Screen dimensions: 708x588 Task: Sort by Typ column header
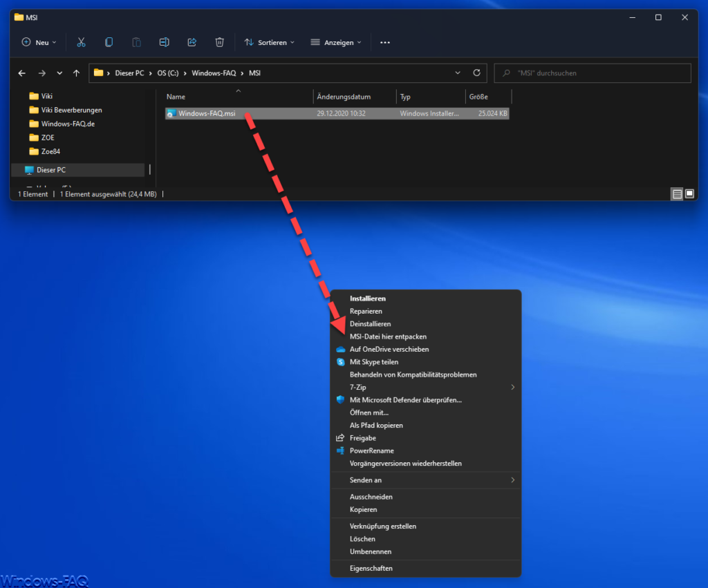tap(431, 97)
